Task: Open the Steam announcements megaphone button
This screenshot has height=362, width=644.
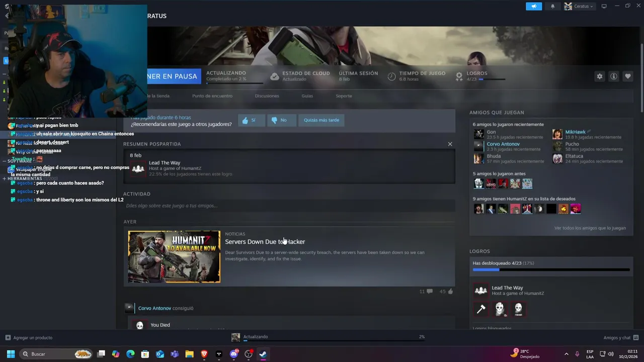Action: click(534, 6)
